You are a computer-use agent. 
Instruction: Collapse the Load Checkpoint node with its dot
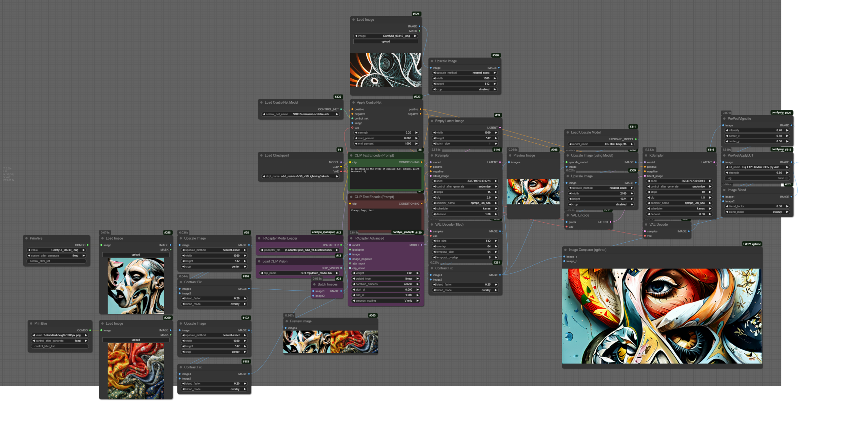[261, 156]
